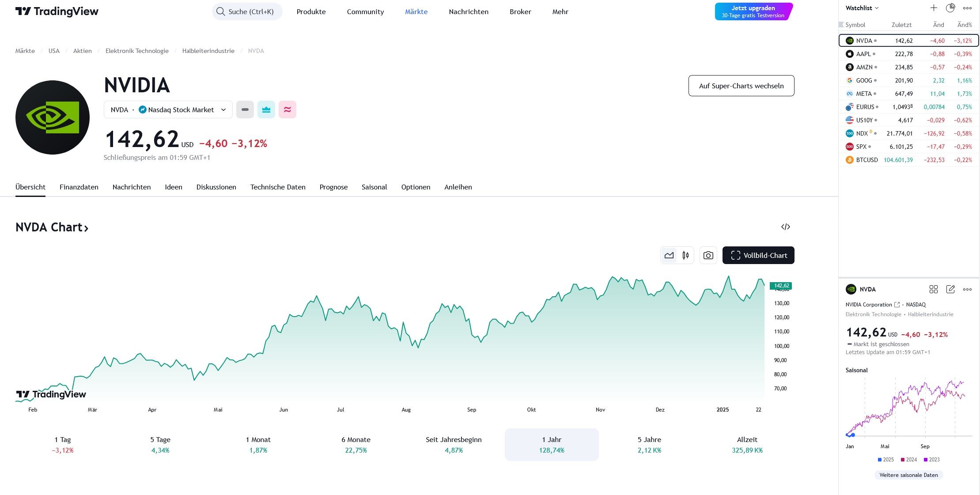This screenshot has height=495, width=980.
Task: Switch to the Technische Daten tab
Action: click(x=278, y=187)
